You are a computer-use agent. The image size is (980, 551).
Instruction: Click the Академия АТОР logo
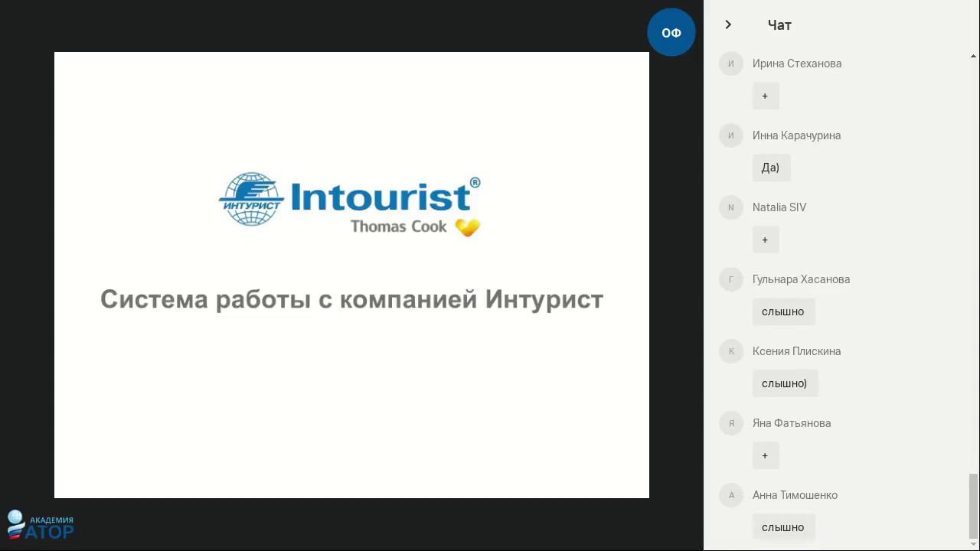[x=41, y=525]
